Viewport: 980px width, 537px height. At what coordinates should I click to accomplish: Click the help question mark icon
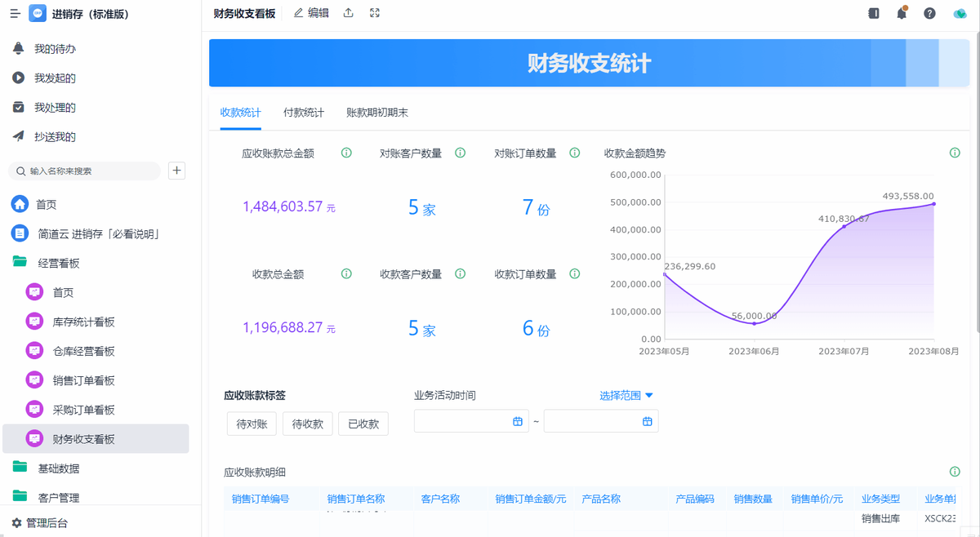coord(929,13)
